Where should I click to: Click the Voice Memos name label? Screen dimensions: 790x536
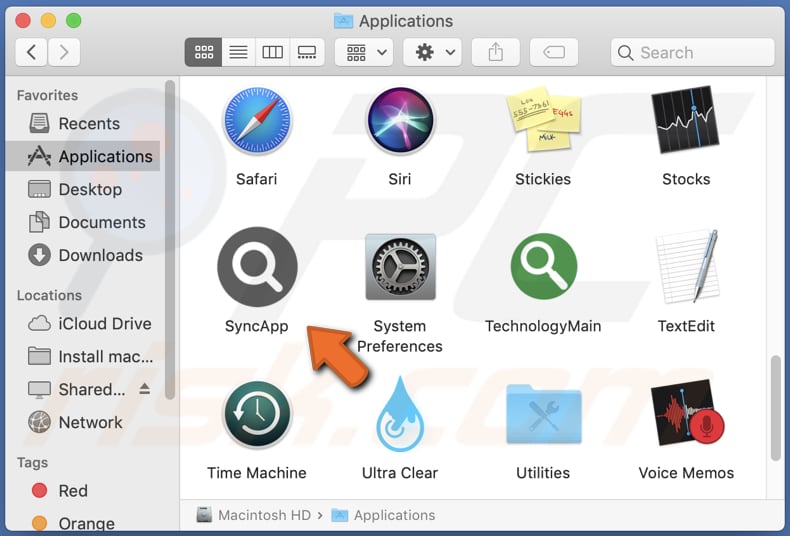[x=686, y=473]
